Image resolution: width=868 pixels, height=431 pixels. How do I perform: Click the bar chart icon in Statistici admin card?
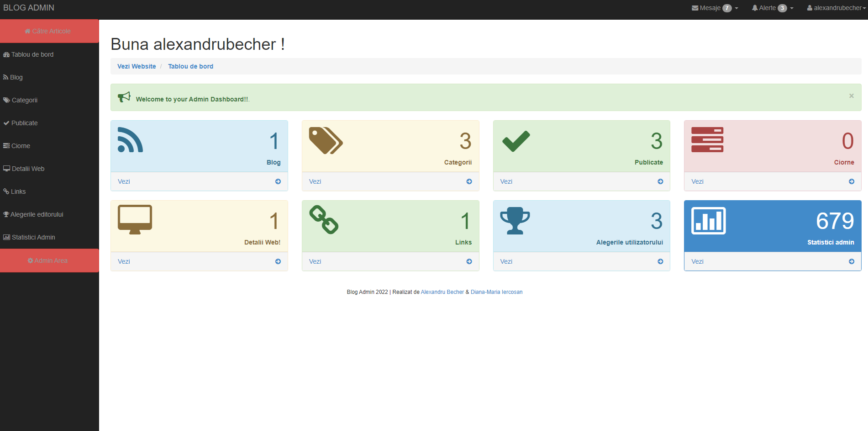pyautogui.click(x=708, y=220)
